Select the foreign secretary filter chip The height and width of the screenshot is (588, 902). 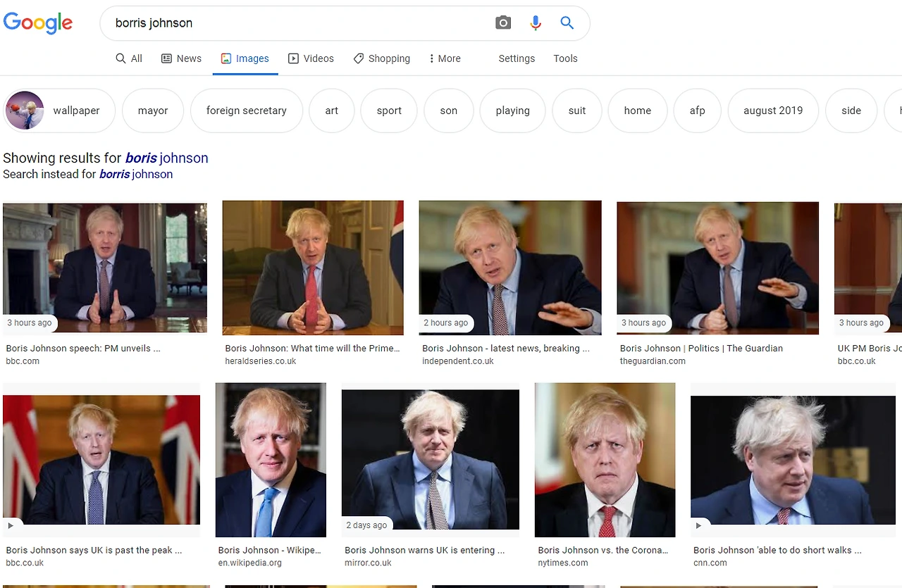pos(246,111)
